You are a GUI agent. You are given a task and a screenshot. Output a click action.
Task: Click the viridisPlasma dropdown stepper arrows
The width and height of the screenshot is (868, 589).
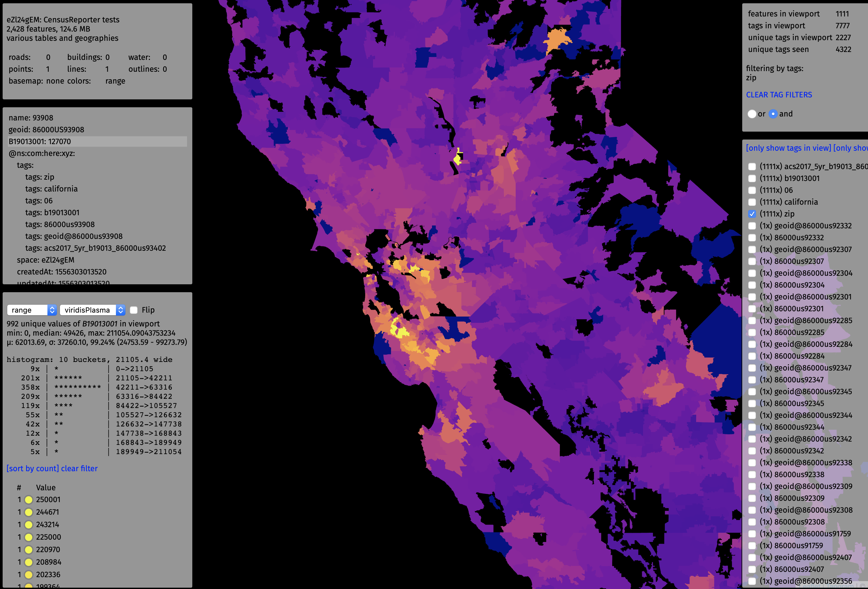[120, 310]
